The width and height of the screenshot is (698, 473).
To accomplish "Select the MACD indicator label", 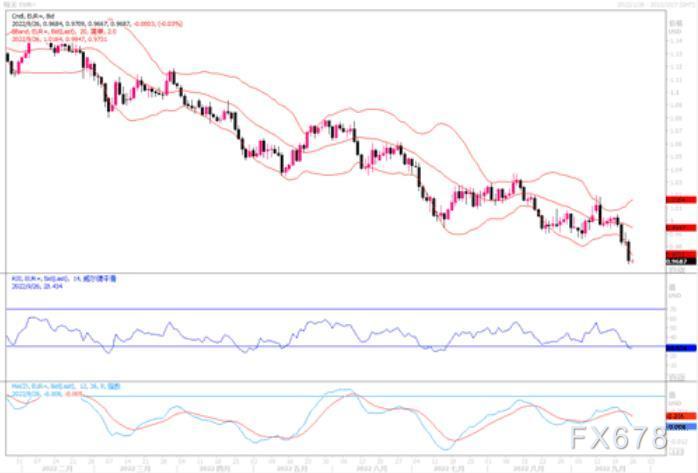I will coord(65,386).
